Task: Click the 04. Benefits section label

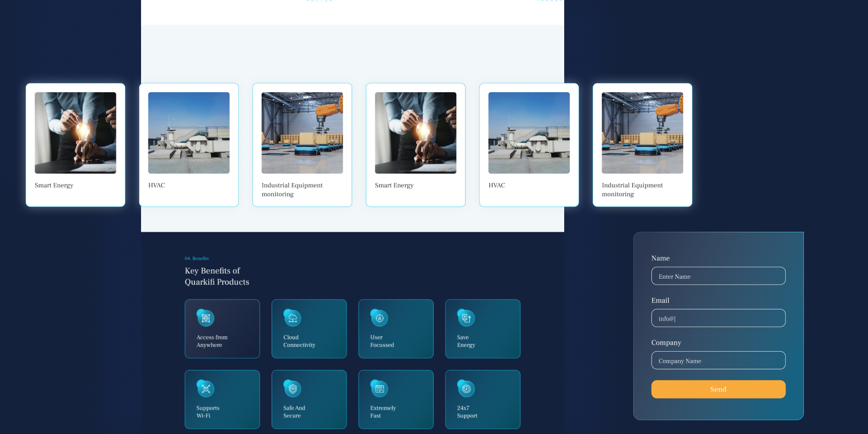Action: [x=197, y=258]
